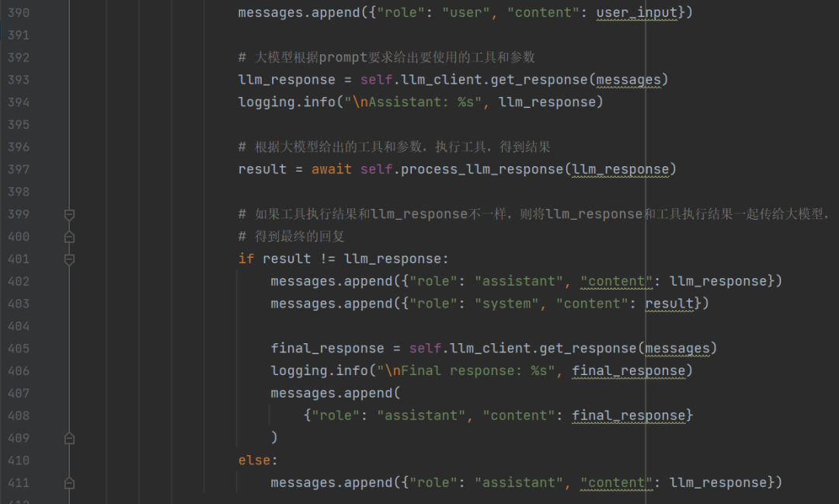Click the underlined llm_response on line 397
This screenshot has height=504, width=839.
pos(620,169)
